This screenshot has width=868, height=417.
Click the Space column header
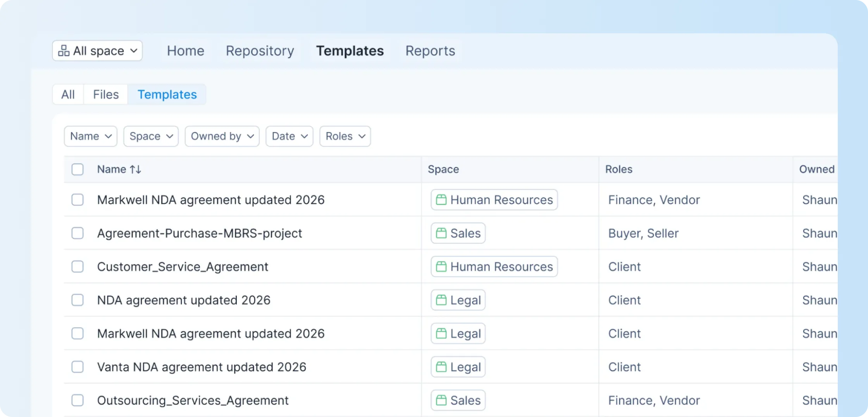pos(443,169)
